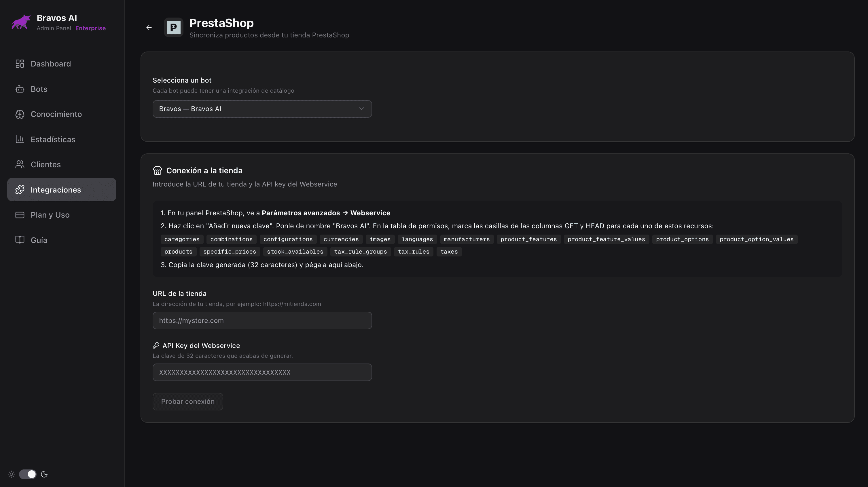Switch the dark mode toggle
Viewport: 868px width, 487px height.
click(27, 474)
